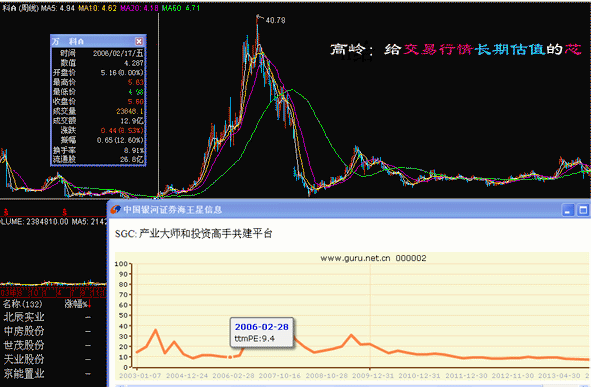Screen dimensions: 591x387
Task: Select 京能置业 in the stock list
Action: point(24,373)
